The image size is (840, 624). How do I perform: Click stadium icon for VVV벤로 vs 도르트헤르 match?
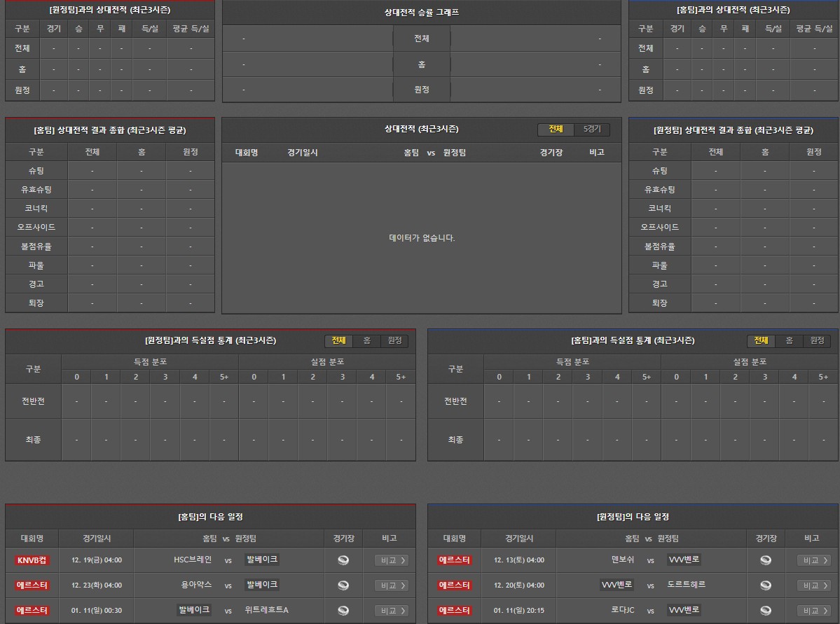point(766,585)
